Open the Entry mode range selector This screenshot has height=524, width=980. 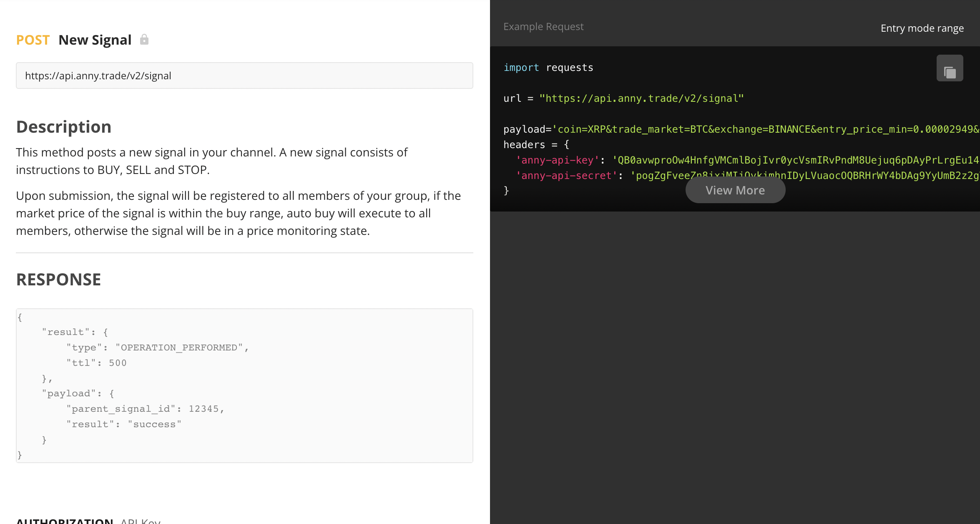tap(922, 28)
